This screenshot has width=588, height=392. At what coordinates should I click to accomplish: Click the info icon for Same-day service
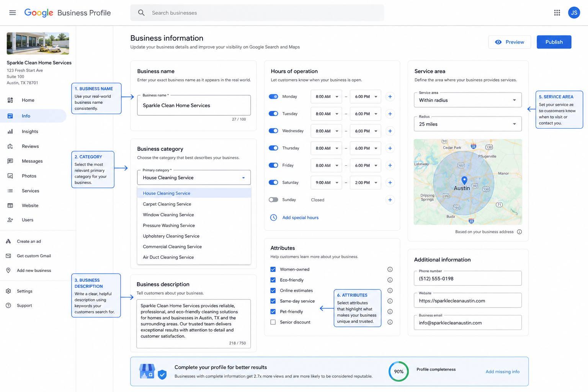point(390,301)
